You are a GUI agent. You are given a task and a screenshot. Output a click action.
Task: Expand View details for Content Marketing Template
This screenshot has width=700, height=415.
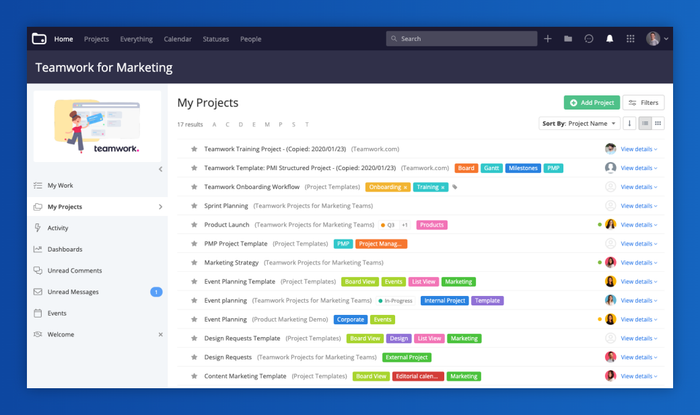pos(639,376)
